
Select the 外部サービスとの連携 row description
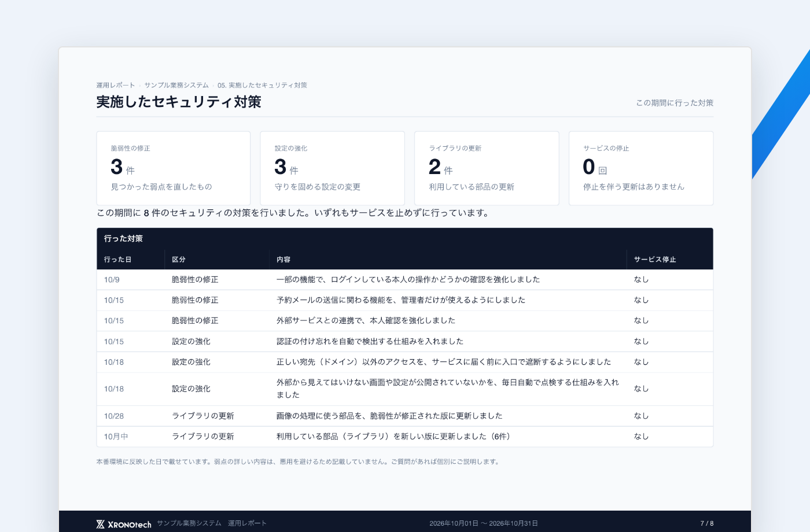(x=366, y=320)
